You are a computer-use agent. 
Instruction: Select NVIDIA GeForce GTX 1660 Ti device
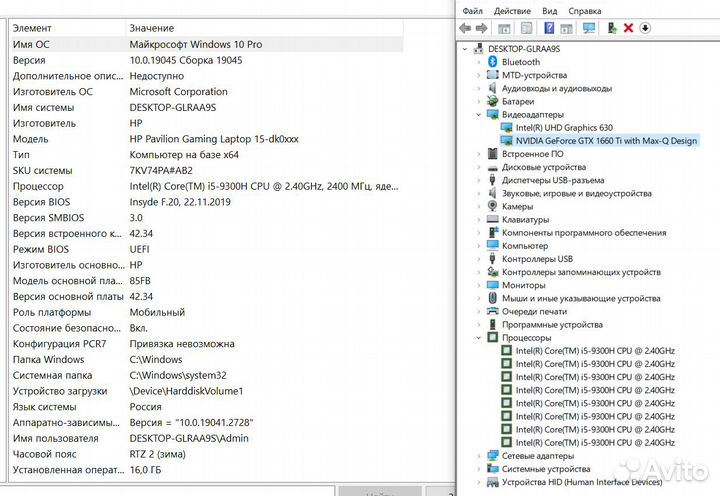606,141
